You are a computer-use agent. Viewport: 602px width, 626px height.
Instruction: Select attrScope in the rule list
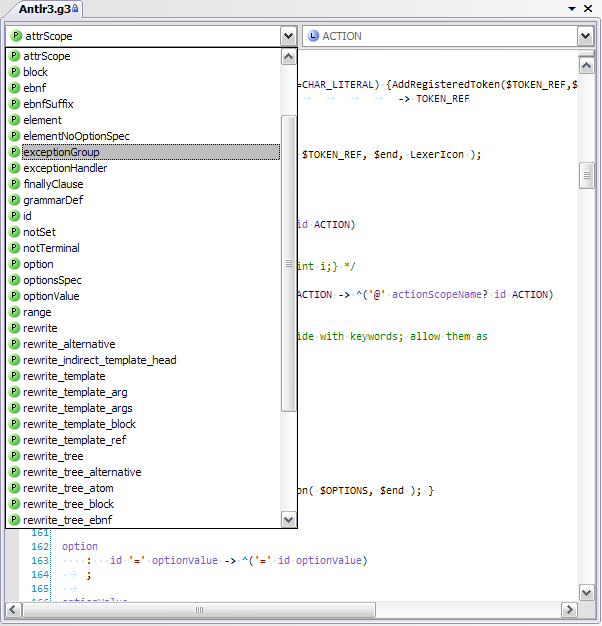pos(144,56)
